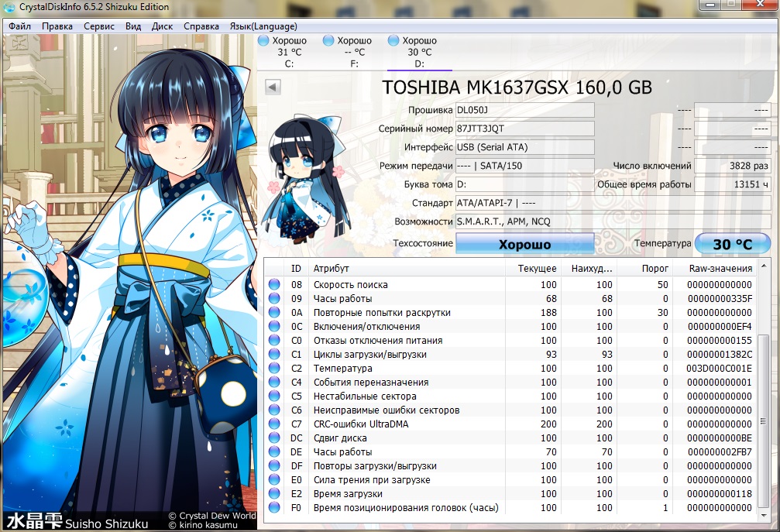This screenshot has height=532, width=780.
Task: Open the Сервис menu
Action: pyautogui.click(x=98, y=26)
